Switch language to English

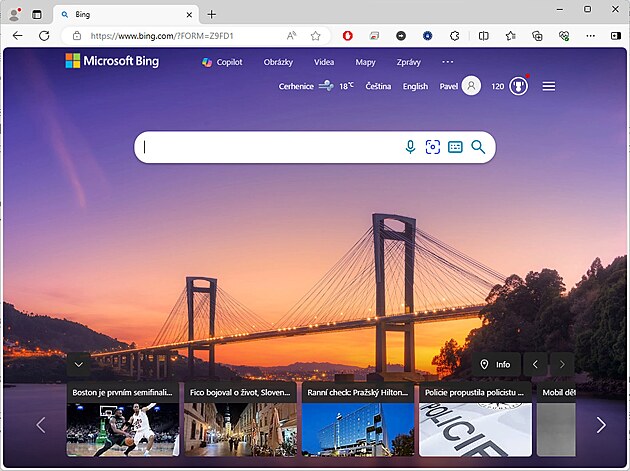click(x=415, y=86)
